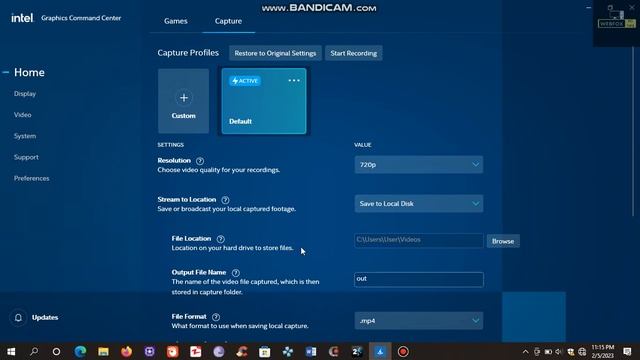This screenshot has width=640, height=360.
Task: Open Video section in sidebar
Action: pyautogui.click(x=22, y=115)
